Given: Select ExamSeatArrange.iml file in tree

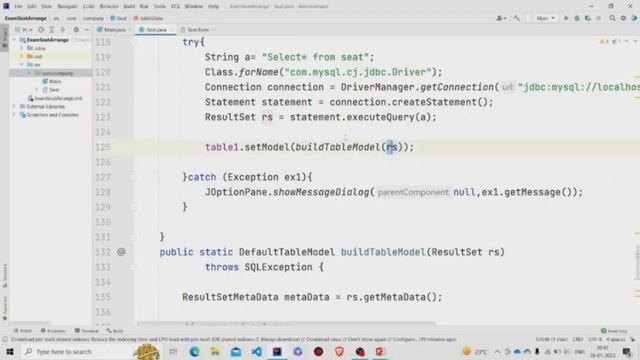Looking at the screenshot, I should pyautogui.click(x=55, y=98).
